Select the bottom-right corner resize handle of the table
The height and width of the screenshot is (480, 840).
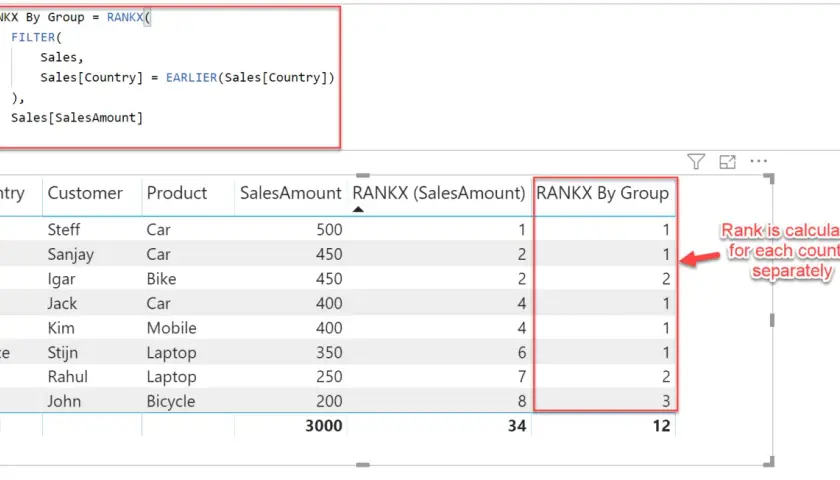coord(769,461)
